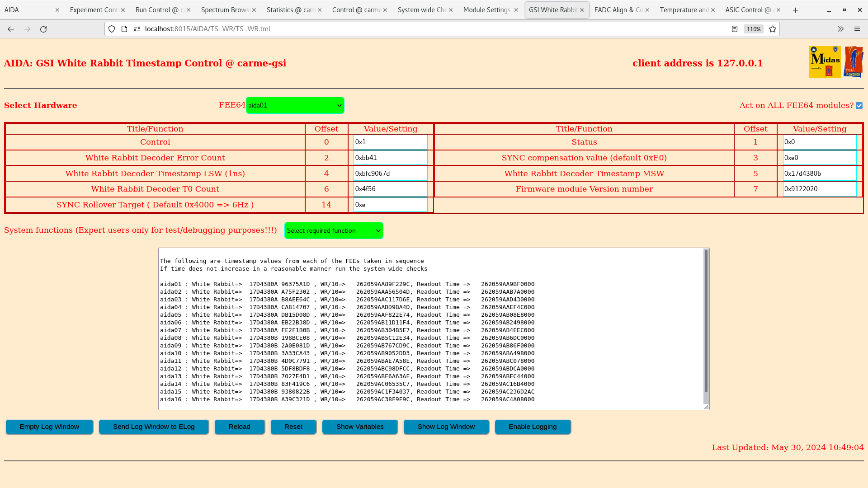Viewport: 868px width, 488px height.
Task: Click the SYNC Rollover Target value field
Action: (x=390, y=205)
